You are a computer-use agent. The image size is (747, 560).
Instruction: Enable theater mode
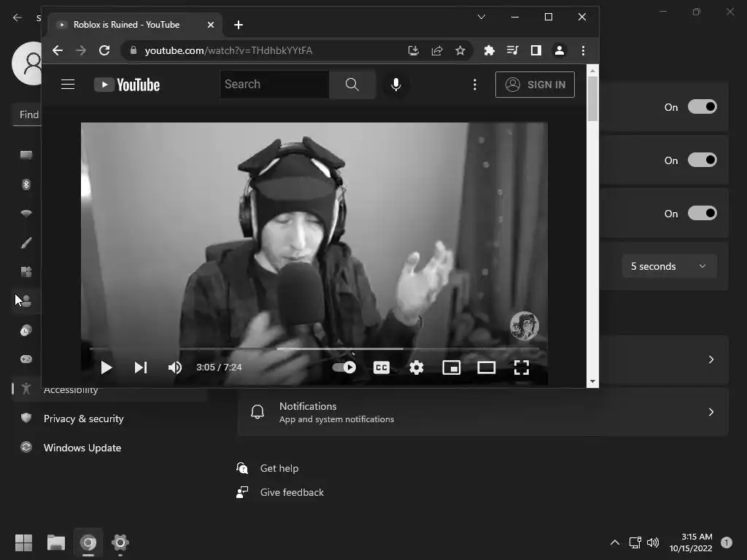487,367
